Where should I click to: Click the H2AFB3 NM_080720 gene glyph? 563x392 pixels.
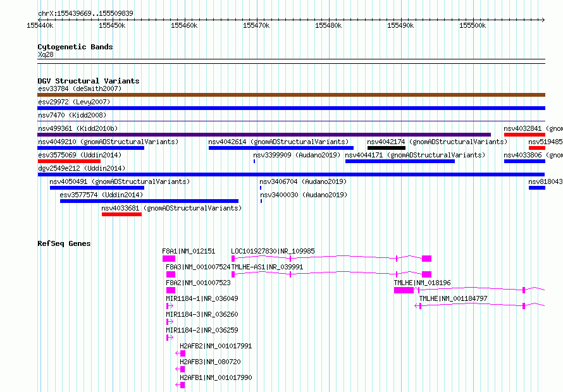(x=180, y=369)
